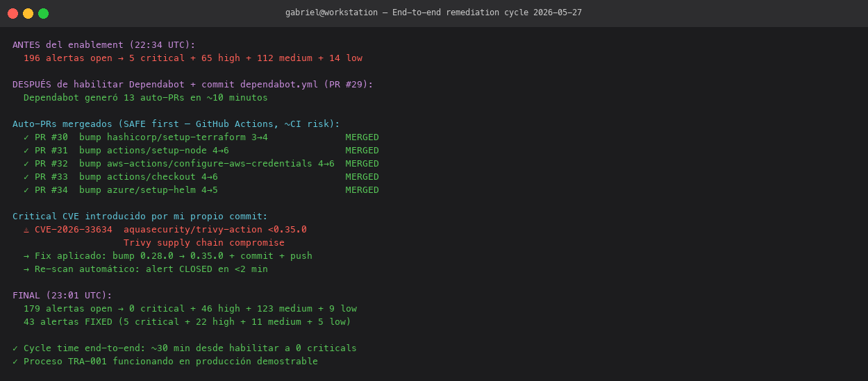Click the PR #32 configure-aws-credentials row
Viewport: 868px width, 381px height.
[x=201, y=164]
